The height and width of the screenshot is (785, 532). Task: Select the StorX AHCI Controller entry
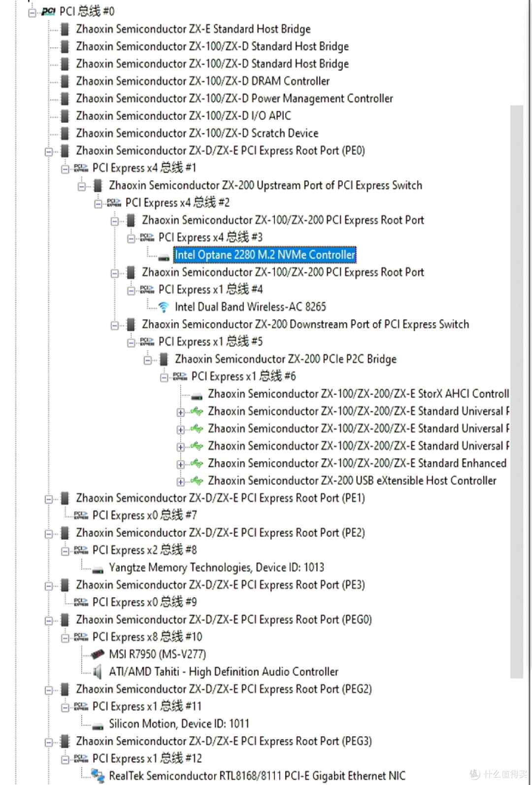(x=359, y=394)
